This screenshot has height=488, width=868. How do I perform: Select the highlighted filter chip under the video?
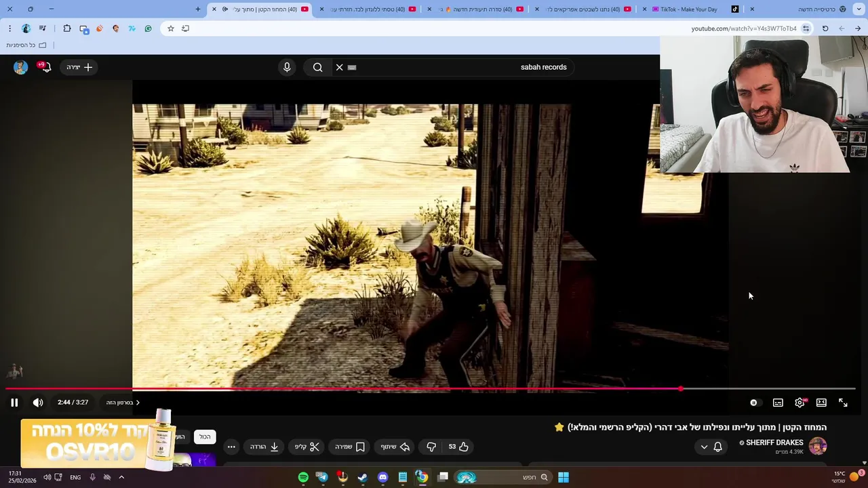[x=205, y=437]
